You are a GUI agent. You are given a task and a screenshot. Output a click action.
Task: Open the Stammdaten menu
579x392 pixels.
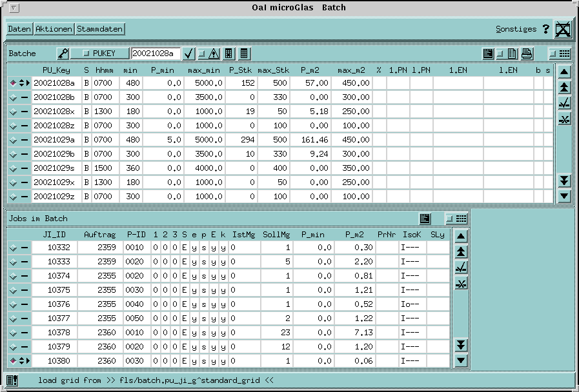click(x=99, y=29)
